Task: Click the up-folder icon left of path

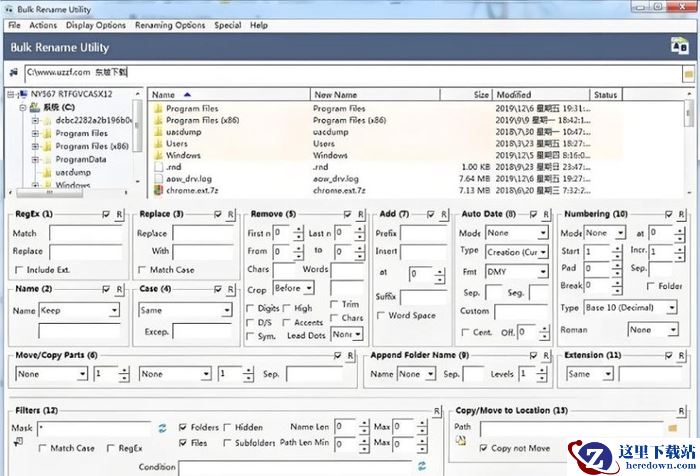Action: [x=14, y=72]
